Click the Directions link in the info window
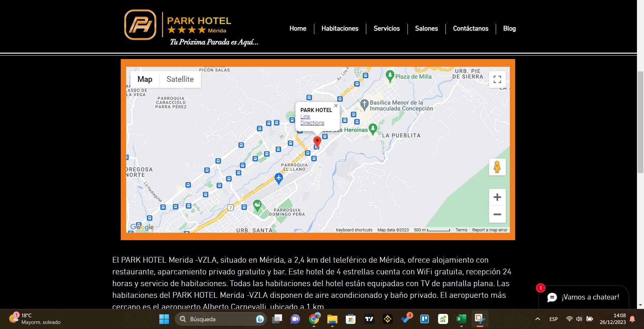The width and height of the screenshot is (644, 329). 312,123
